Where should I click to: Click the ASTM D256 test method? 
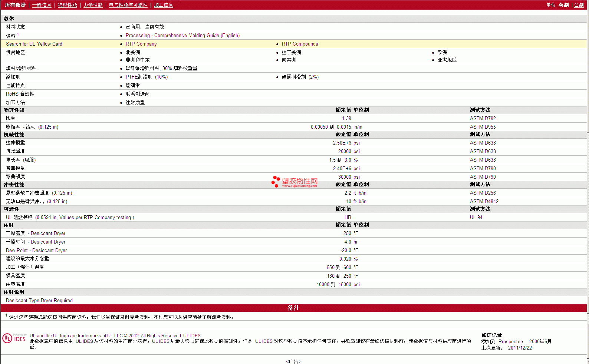(483, 193)
